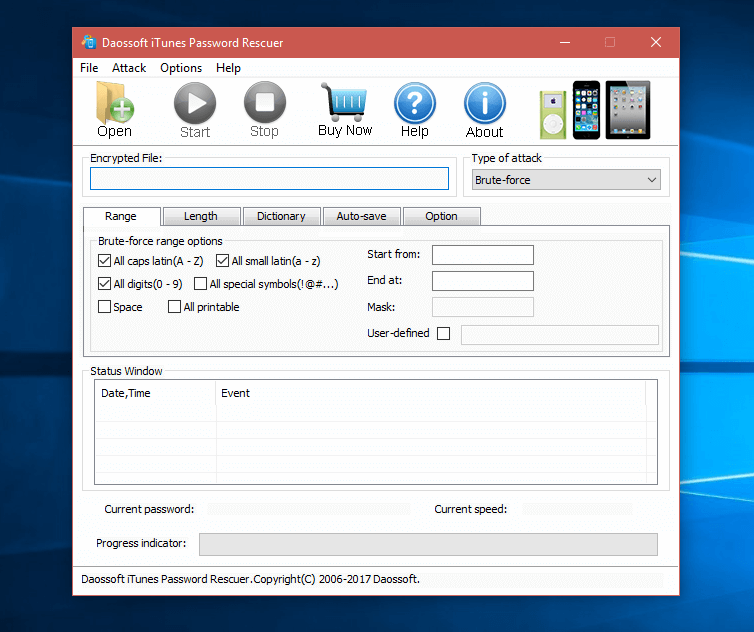Switch to the Dictionary tab
754x632 pixels.
click(x=281, y=216)
